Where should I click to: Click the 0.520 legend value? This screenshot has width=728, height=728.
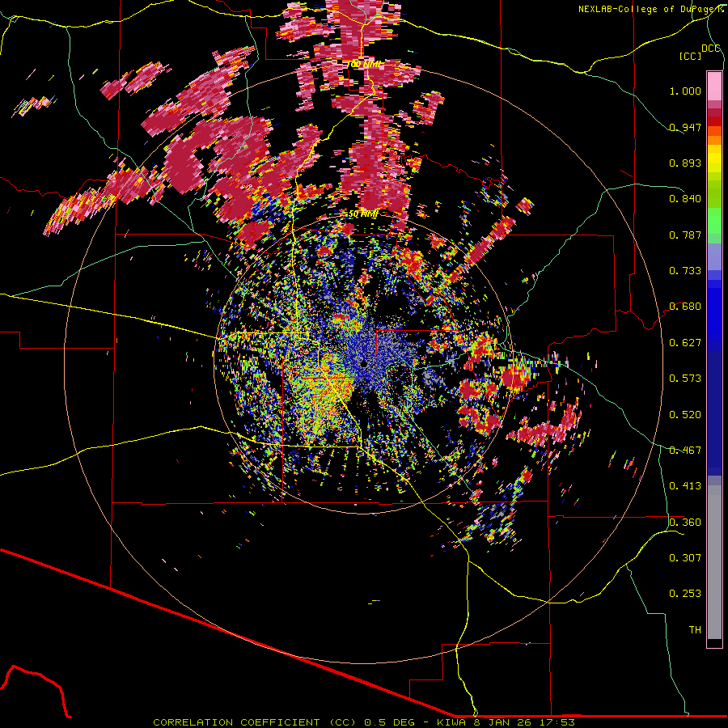685,415
